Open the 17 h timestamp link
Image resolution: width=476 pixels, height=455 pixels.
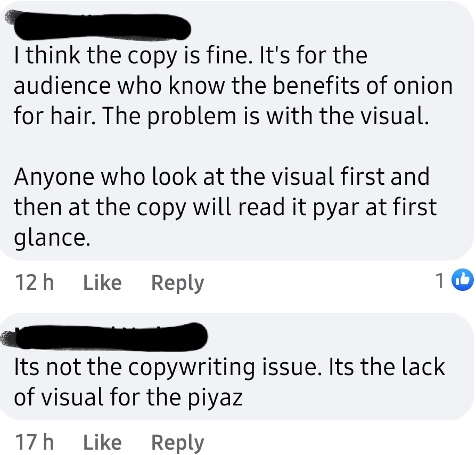point(34,442)
